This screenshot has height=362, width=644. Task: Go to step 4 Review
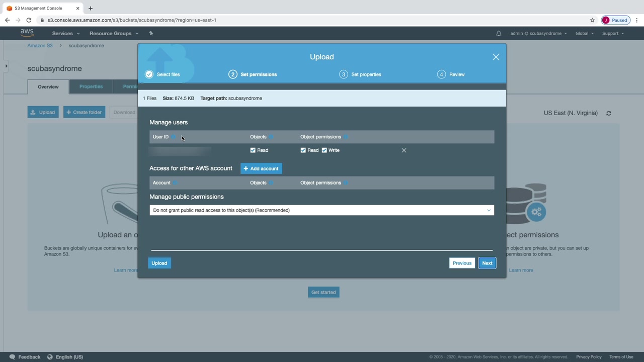pyautogui.click(x=451, y=74)
